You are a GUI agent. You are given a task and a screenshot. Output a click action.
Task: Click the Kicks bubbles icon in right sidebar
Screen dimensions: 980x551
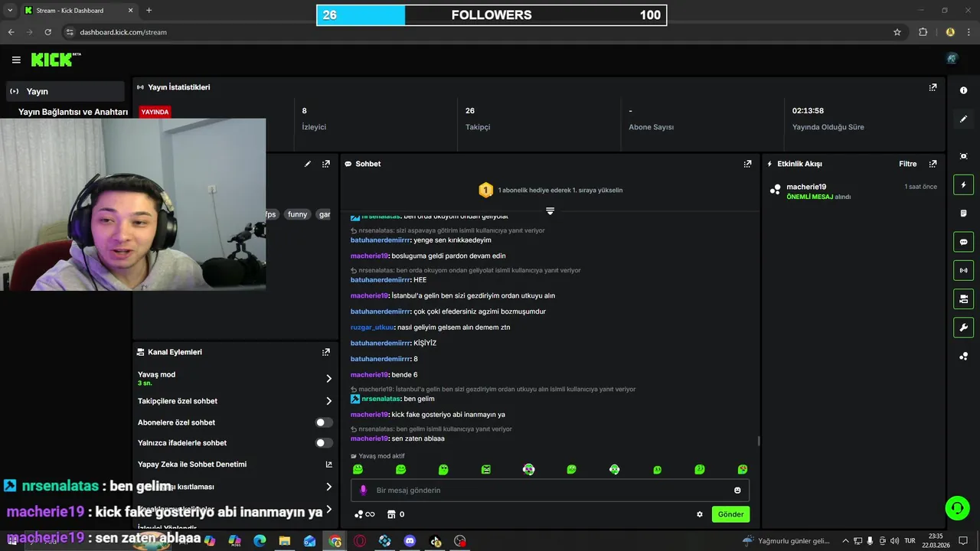point(963,357)
